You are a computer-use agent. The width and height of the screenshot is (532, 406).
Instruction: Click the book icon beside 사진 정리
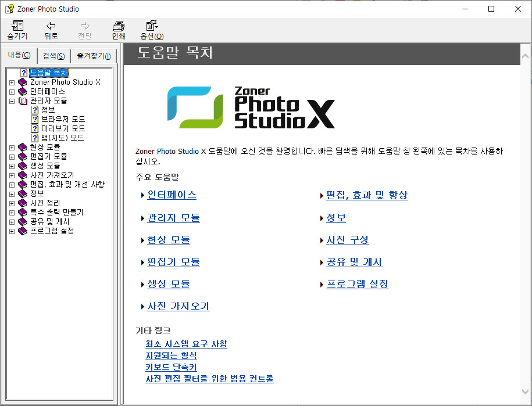(23, 203)
